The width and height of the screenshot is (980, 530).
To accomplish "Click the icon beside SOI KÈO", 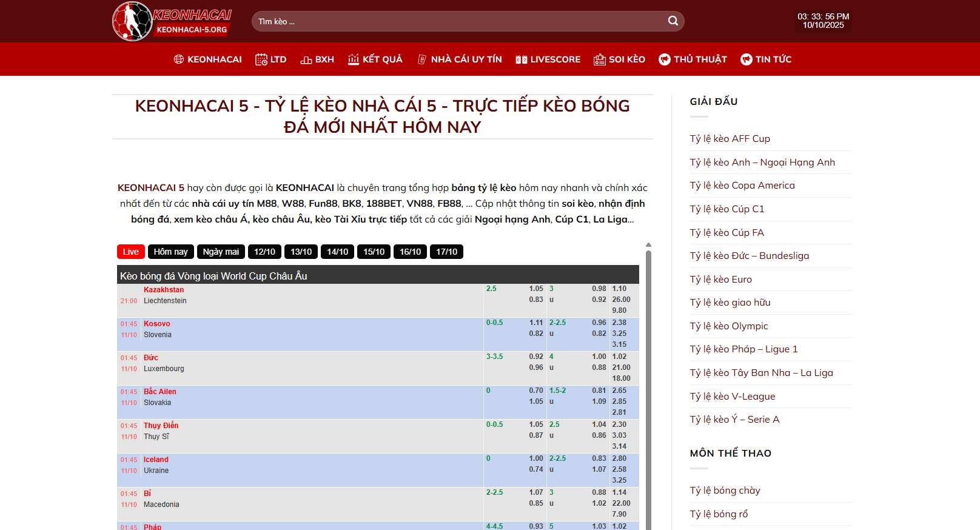I will [599, 59].
